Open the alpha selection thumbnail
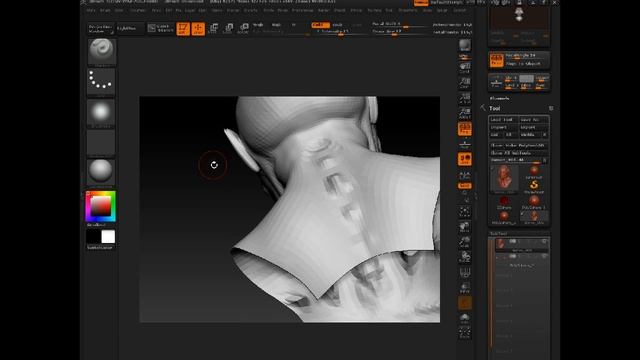 (x=101, y=112)
